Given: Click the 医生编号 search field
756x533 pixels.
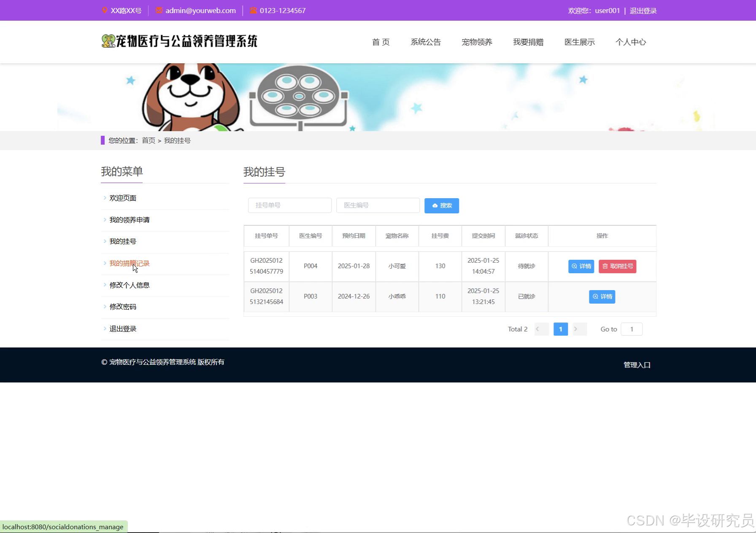Looking at the screenshot, I should (x=378, y=205).
